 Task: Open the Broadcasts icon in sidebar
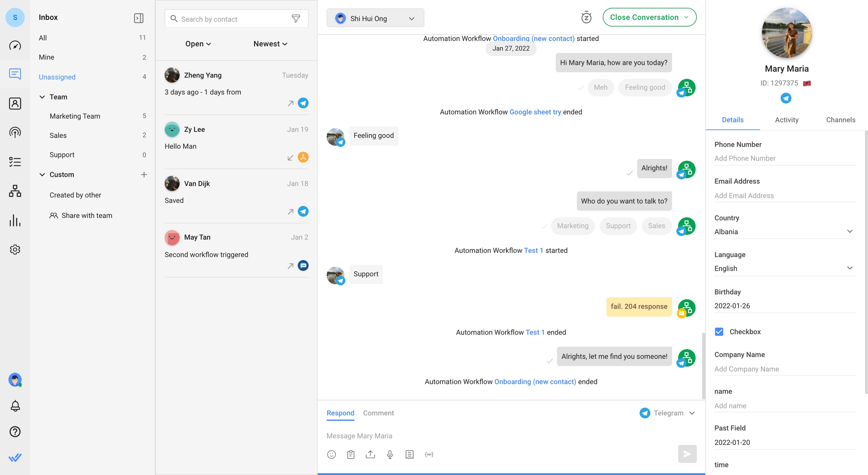tap(15, 132)
